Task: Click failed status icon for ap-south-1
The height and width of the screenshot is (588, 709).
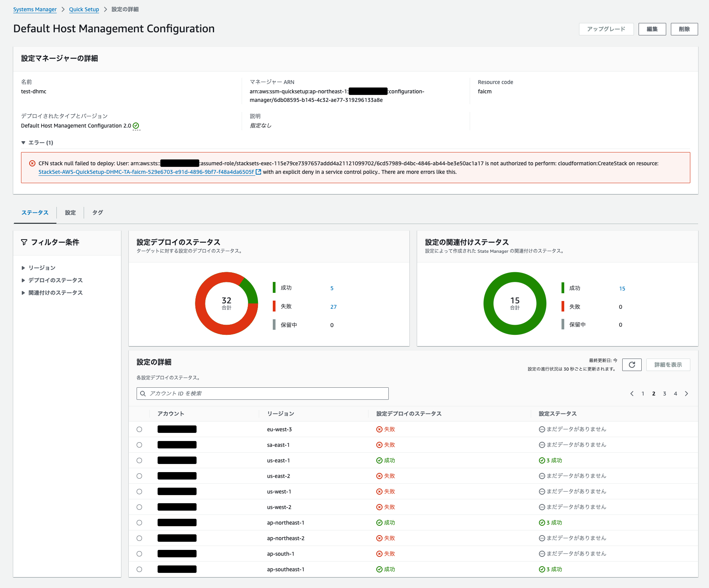Action: tap(379, 554)
